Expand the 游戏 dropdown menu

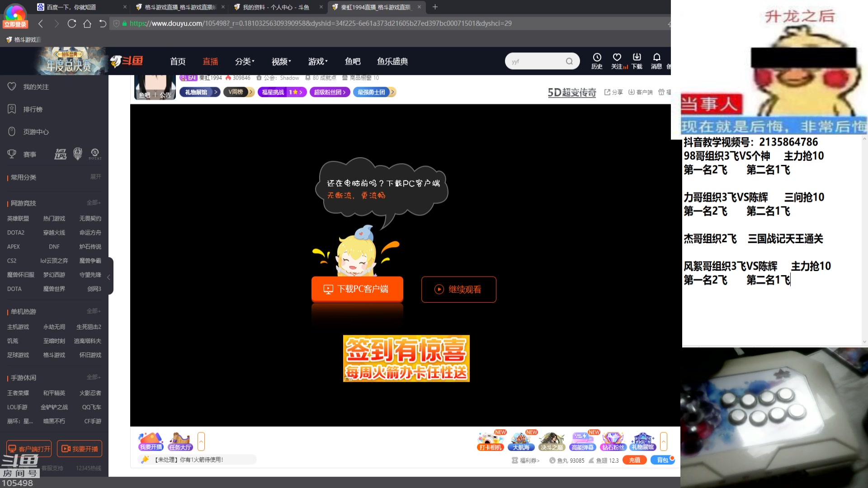click(318, 61)
